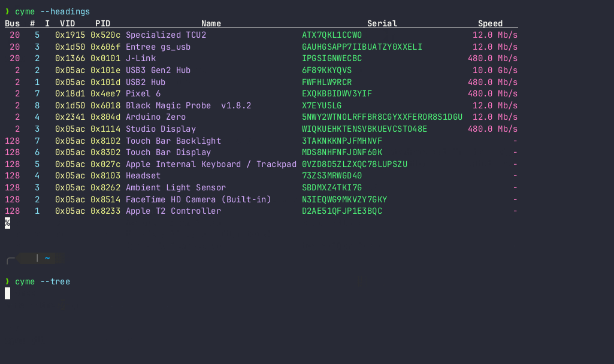Select the Speed column heading
Viewport: 614px width, 364px height.
490,24
